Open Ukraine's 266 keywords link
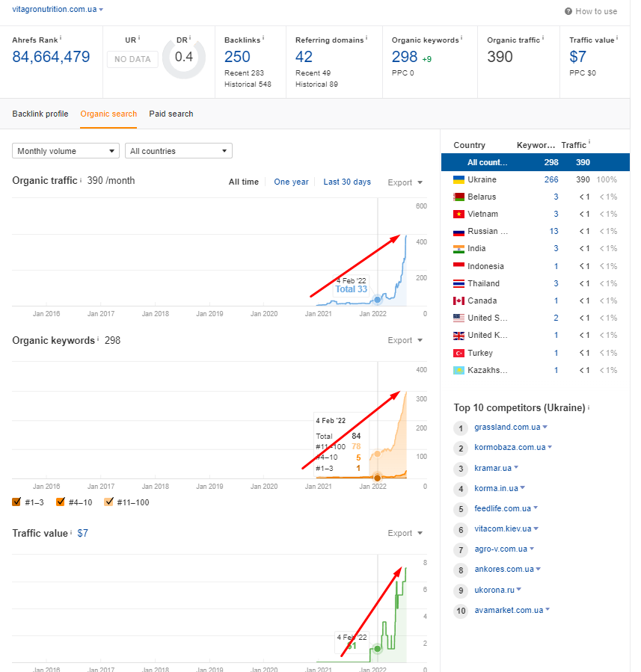Screen dimensions: 641x672 tap(551, 179)
